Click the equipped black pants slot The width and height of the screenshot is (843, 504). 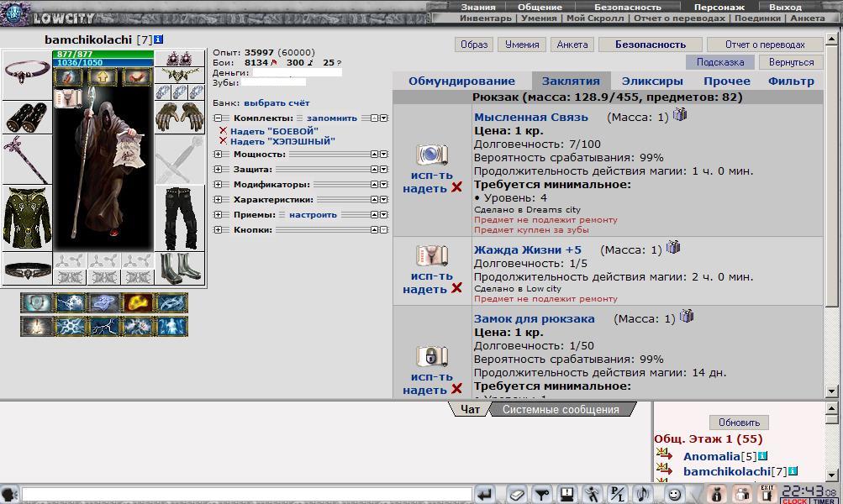[x=180, y=218]
